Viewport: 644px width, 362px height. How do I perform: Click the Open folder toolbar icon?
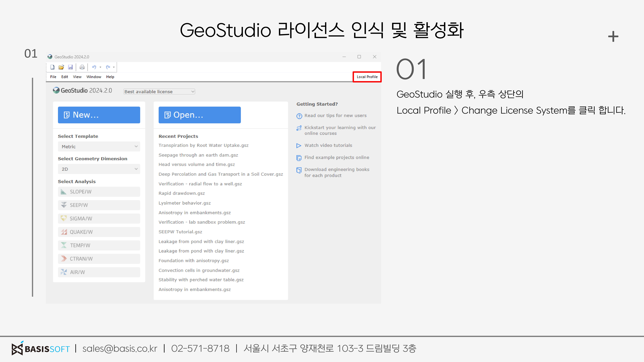point(61,67)
